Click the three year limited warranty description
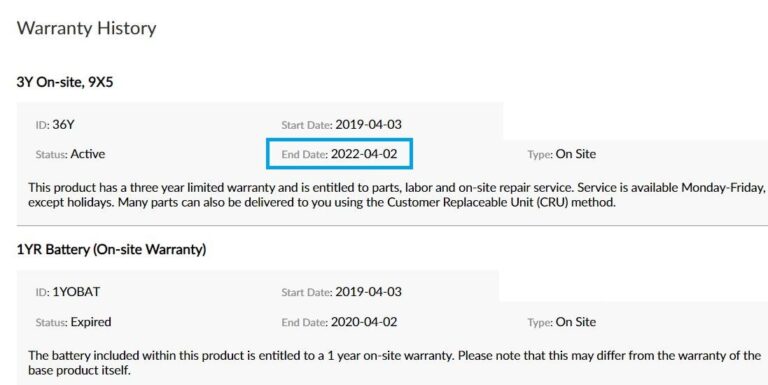Viewport: 768px width, 385px height. [398, 194]
